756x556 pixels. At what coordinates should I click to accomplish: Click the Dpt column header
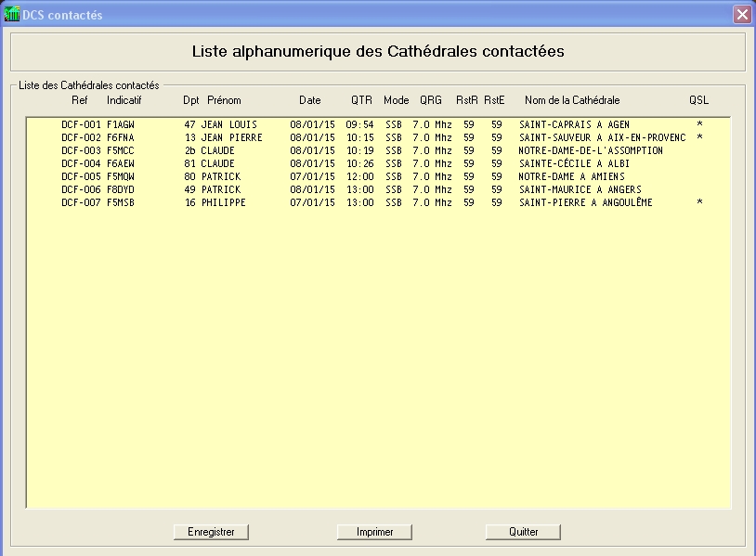click(191, 100)
